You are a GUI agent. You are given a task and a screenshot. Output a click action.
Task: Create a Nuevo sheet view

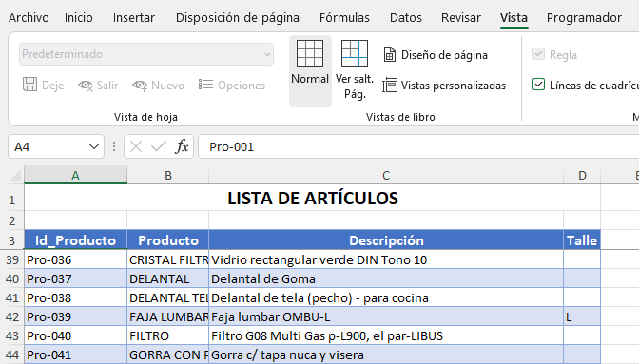tap(158, 86)
